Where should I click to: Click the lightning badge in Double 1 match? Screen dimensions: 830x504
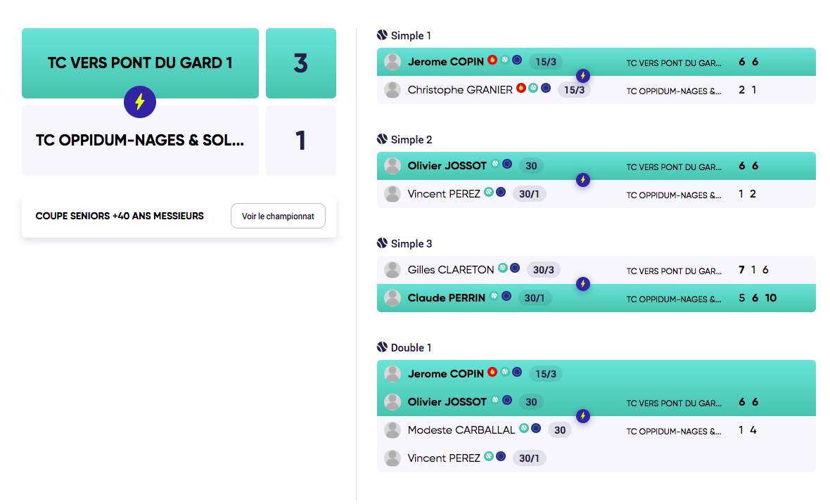tap(582, 416)
